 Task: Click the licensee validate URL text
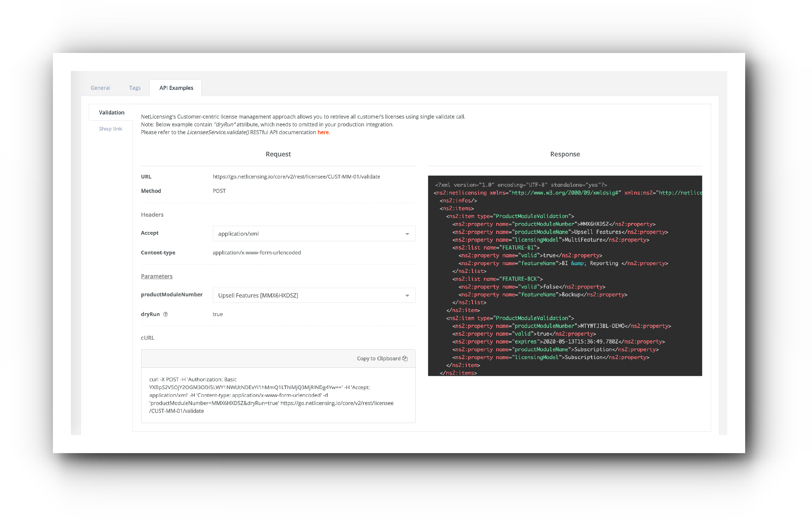pyautogui.click(x=296, y=176)
